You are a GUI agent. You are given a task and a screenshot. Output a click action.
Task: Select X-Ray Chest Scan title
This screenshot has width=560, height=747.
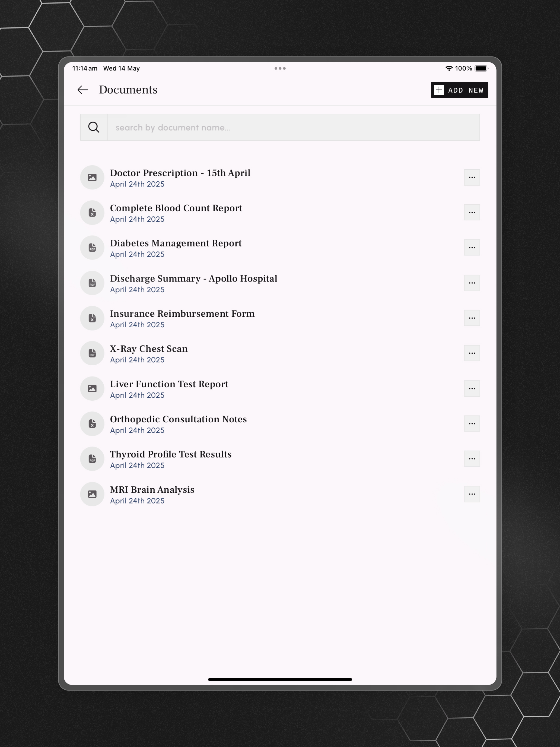(x=149, y=349)
